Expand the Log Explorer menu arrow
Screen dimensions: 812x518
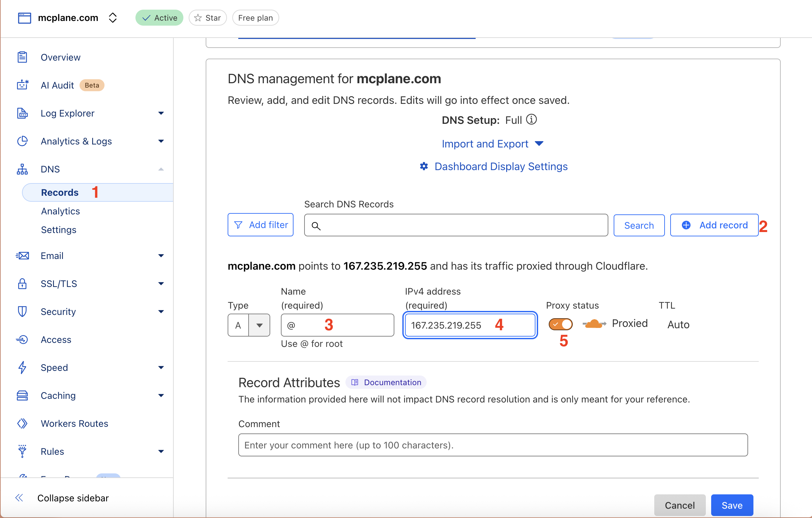tap(161, 113)
